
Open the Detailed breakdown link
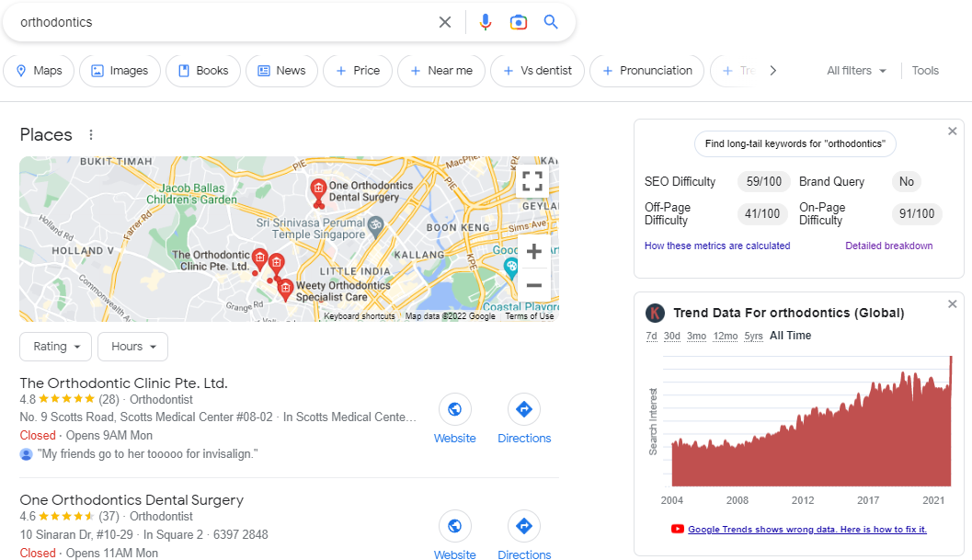[x=889, y=246]
